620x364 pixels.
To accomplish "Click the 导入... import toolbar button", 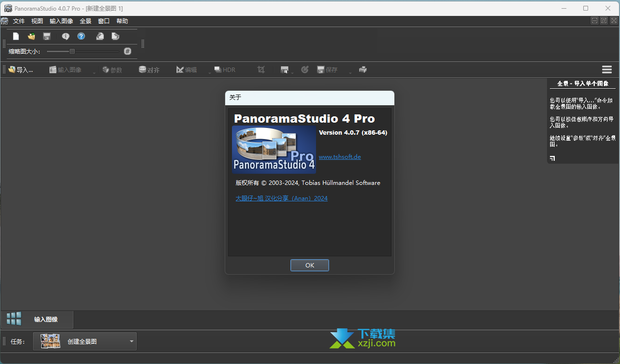I will tap(21, 70).
